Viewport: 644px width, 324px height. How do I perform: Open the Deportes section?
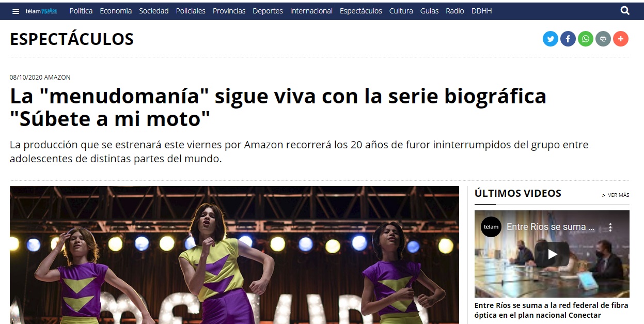point(268,11)
